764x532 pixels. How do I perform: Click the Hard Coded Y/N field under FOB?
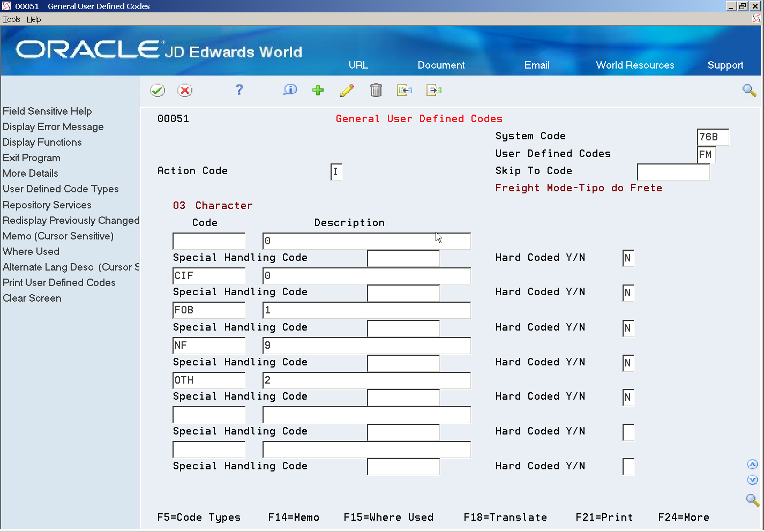click(628, 328)
